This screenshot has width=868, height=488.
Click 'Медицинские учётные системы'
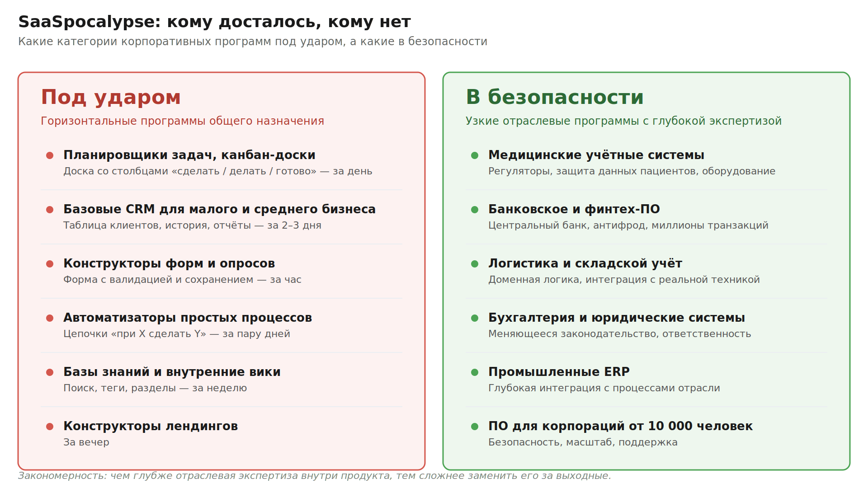coord(596,155)
